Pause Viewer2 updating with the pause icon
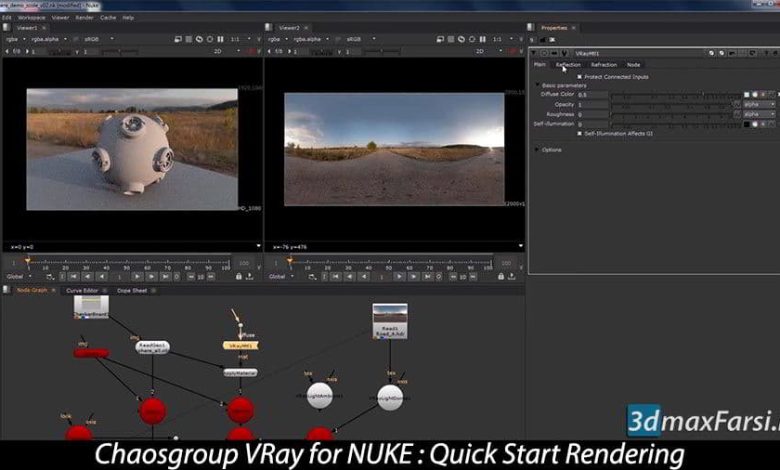Viewport: 780px width, 470px height. [x=483, y=39]
